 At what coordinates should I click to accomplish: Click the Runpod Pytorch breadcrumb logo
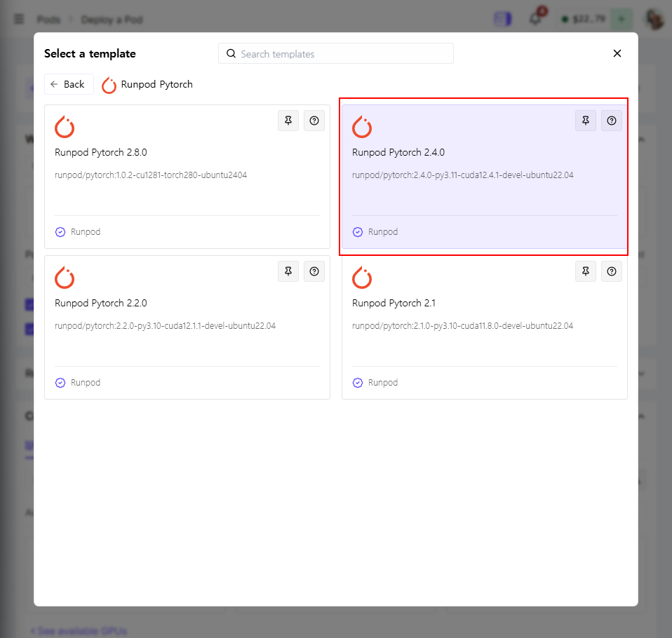click(x=109, y=85)
